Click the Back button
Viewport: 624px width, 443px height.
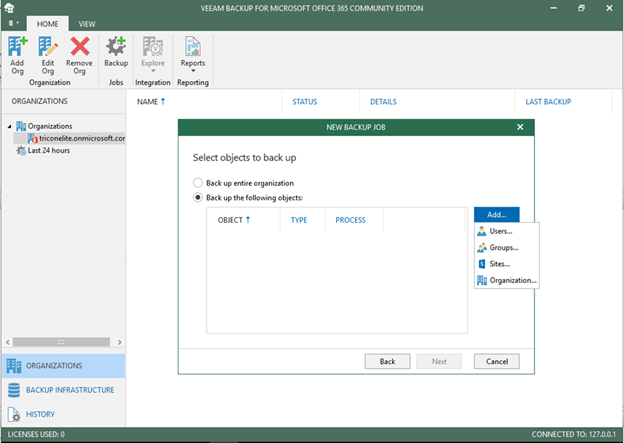point(387,361)
